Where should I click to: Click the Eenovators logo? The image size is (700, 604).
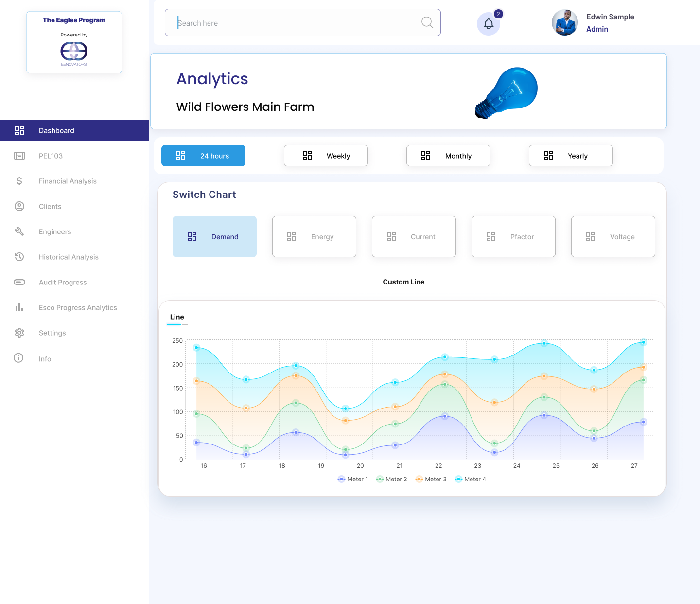coord(74,53)
